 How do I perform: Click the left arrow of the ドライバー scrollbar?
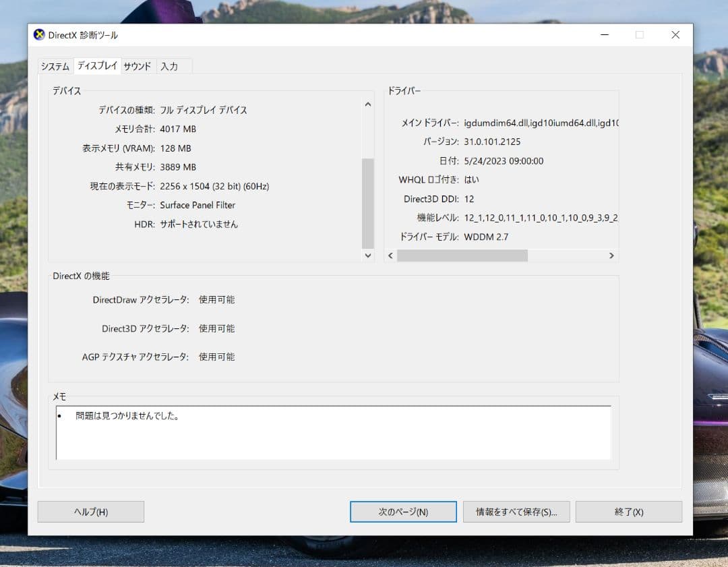point(390,256)
